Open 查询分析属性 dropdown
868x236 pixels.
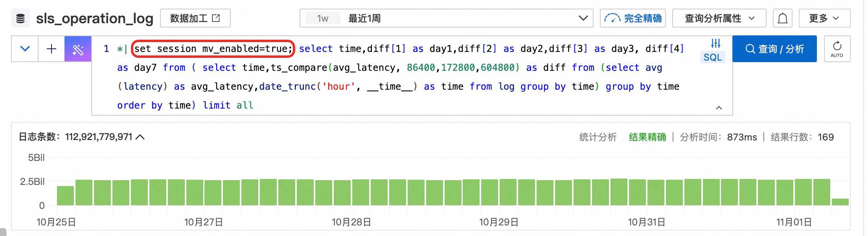(719, 18)
